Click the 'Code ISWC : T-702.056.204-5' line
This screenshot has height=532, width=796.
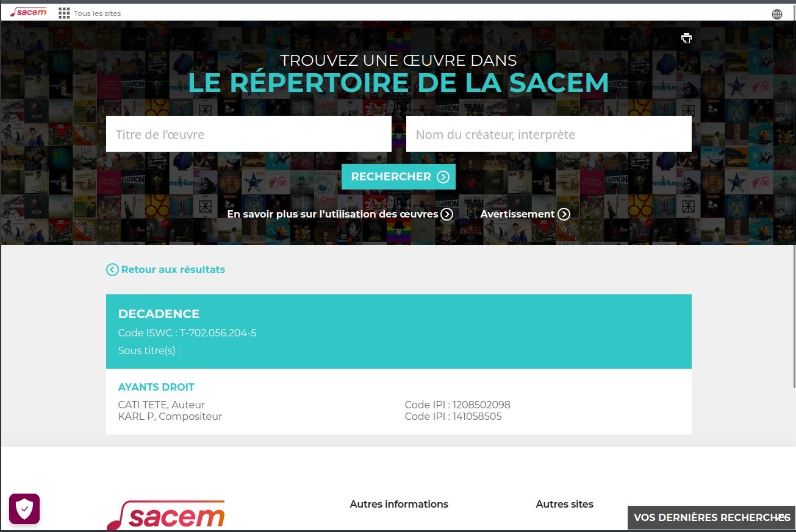click(x=187, y=333)
